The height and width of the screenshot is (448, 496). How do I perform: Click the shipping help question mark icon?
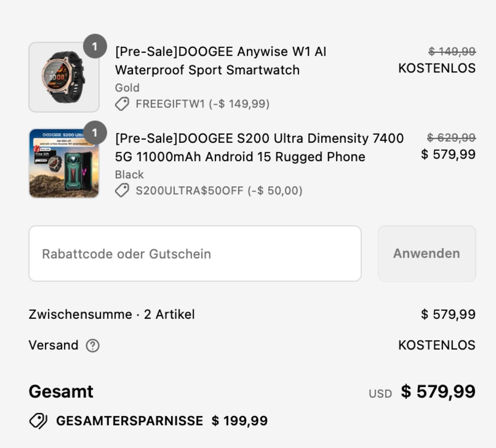click(x=93, y=346)
